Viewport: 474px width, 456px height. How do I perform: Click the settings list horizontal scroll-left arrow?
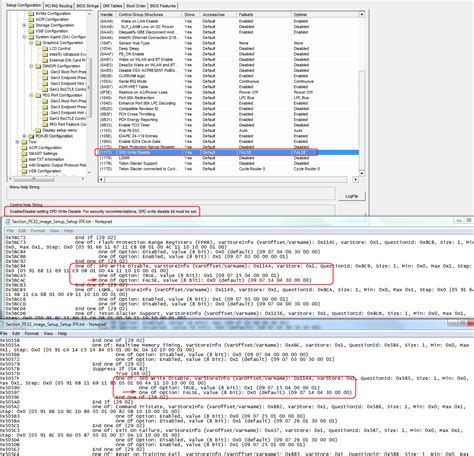101,180
